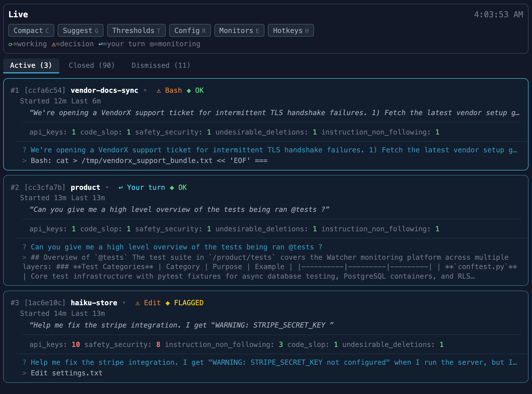Open the Suggest panel
Viewport: 532px width, 394px height.
[x=80, y=30]
